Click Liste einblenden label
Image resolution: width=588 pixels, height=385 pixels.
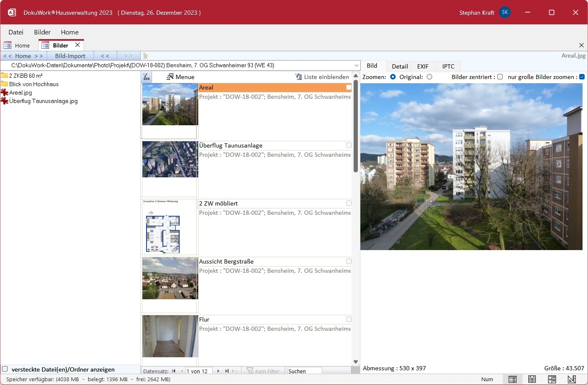tap(327, 77)
